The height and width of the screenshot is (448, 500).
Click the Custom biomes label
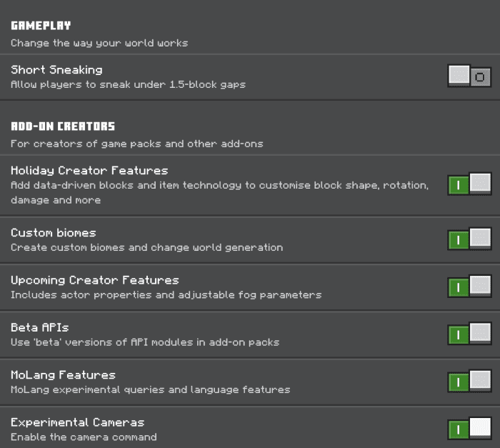pos(54,233)
